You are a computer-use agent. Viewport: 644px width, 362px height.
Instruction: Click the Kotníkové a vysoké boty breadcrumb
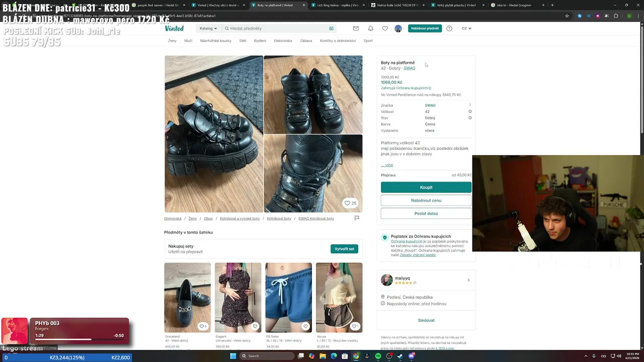(239, 219)
